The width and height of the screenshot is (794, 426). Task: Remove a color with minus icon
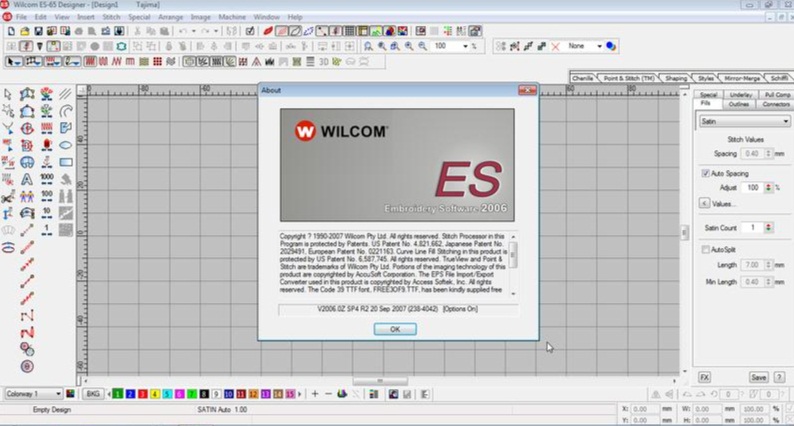pyautogui.click(x=328, y=394)
